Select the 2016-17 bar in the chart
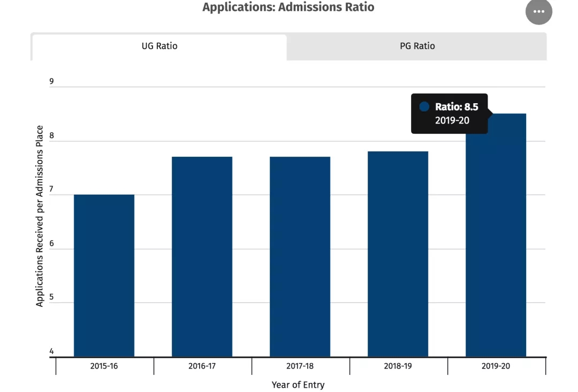 coord(202,257)
